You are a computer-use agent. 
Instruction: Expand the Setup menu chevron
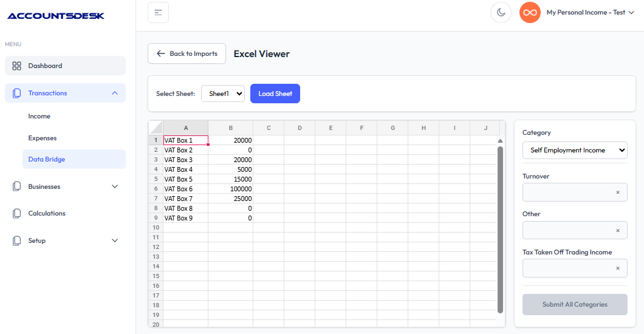tap(115, 241)
